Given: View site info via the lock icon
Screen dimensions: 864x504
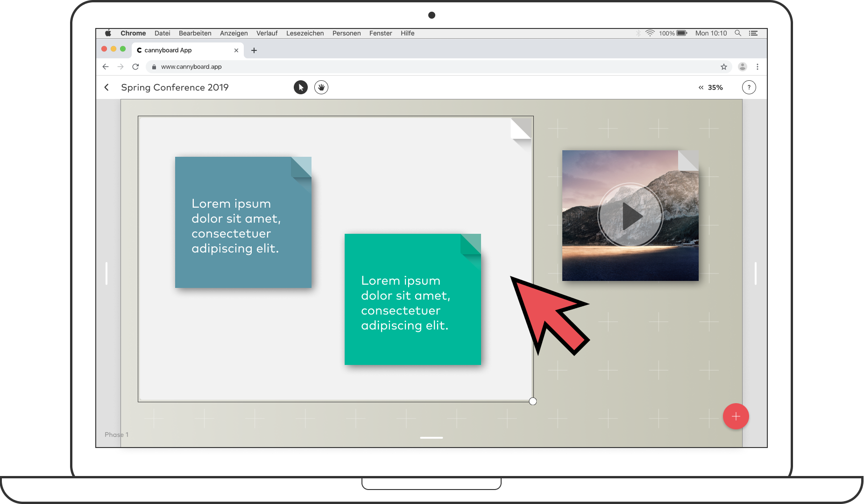Looking at the screenshot, I should [154, 67].
